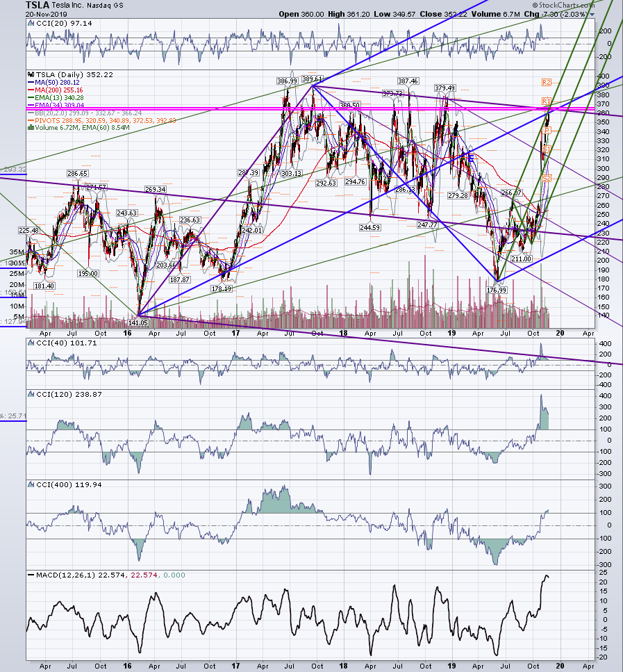Click the 178.19 low price label
Image resolution: width=623 pixels, height=672 pixels.
click(222, 289)
